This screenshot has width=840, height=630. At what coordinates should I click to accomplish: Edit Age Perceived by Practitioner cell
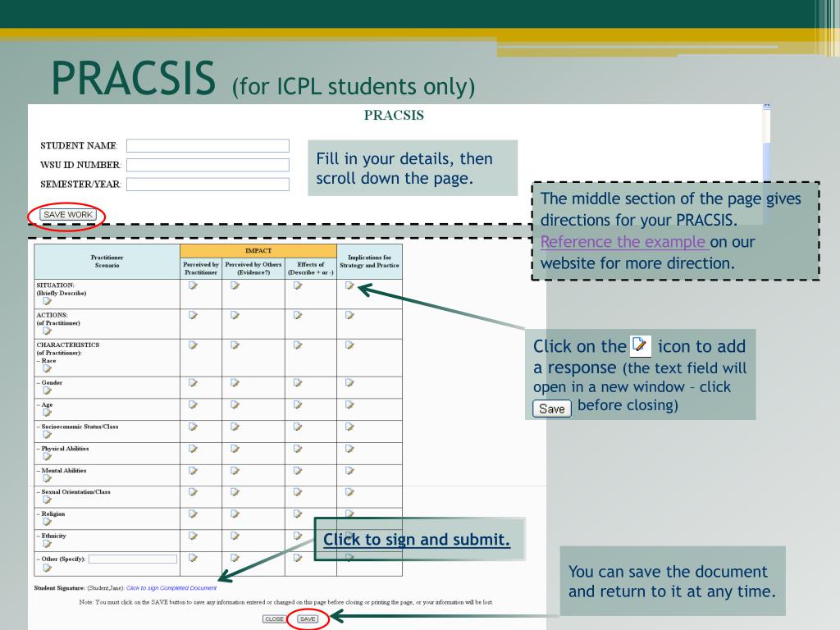coord(194,405)
